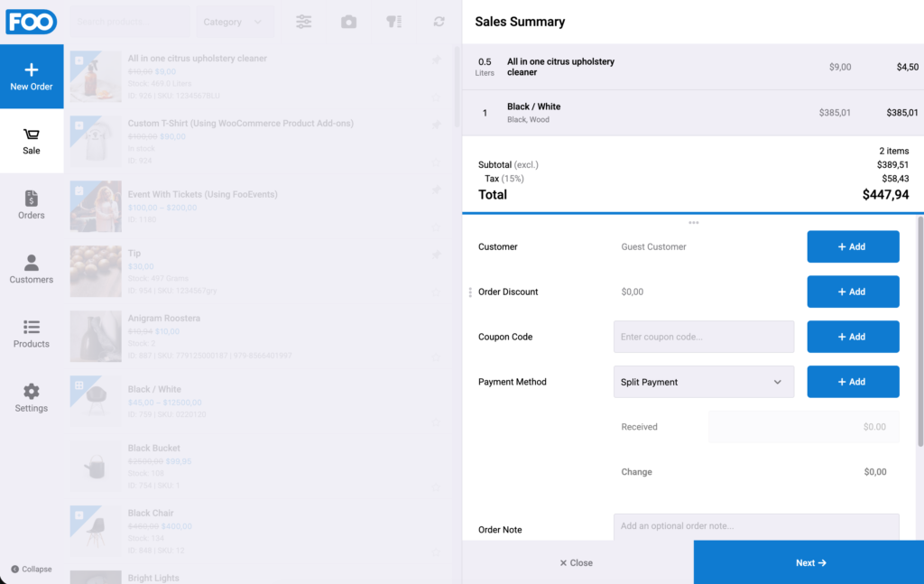924x584 pixels.
Task: Click the coupon code input field
Action: point(704,337)
